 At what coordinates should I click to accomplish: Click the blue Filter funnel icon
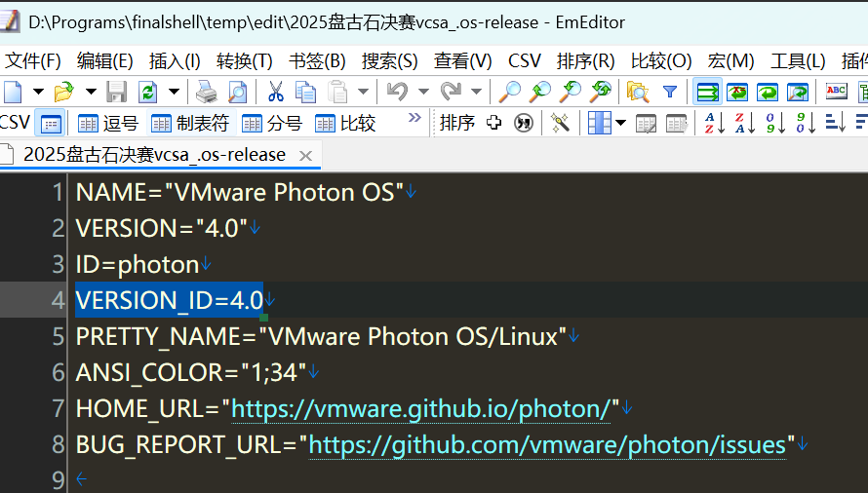pyautogui.click(x=670, y=92)
